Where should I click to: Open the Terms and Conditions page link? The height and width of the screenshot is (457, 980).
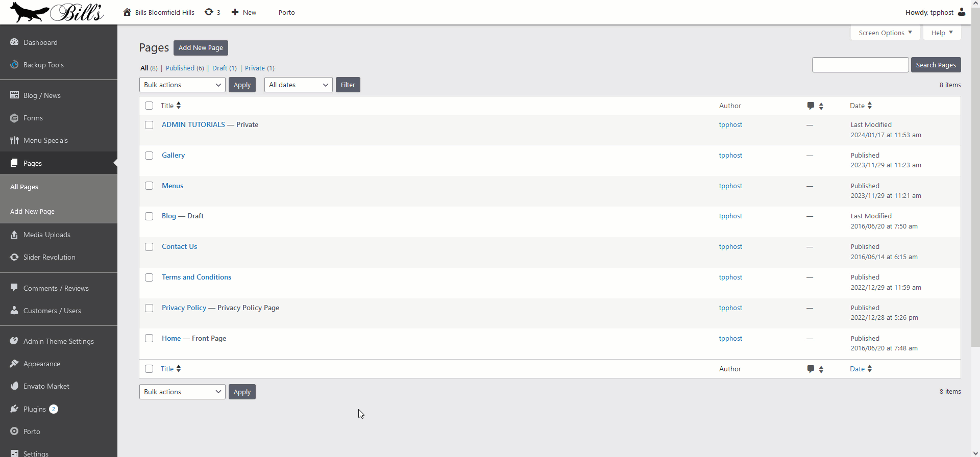[197, 277]
